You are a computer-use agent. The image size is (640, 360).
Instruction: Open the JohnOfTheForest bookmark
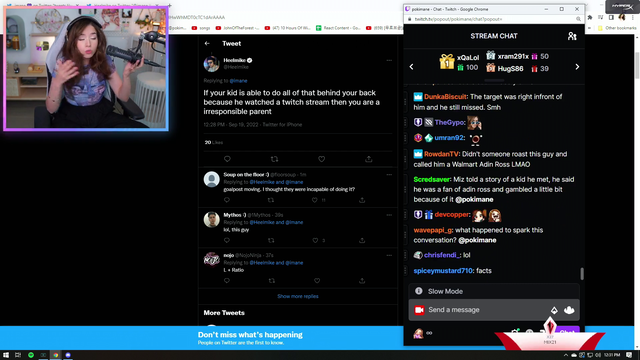point(238,28)
